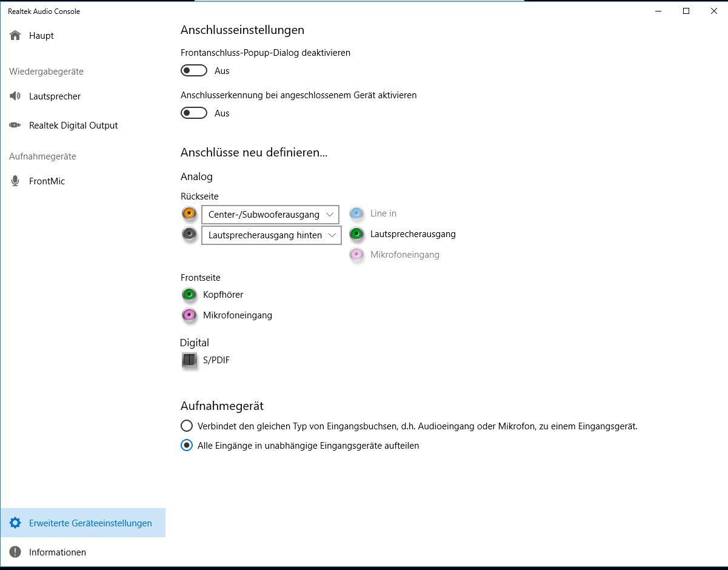Click the Haupt home icon
The width and height of the screenshot is (728, 570).
click(15, 35)
